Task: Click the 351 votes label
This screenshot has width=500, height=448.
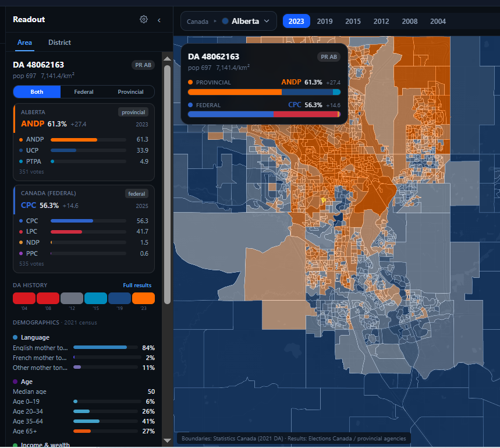Action: click(31, 172)
